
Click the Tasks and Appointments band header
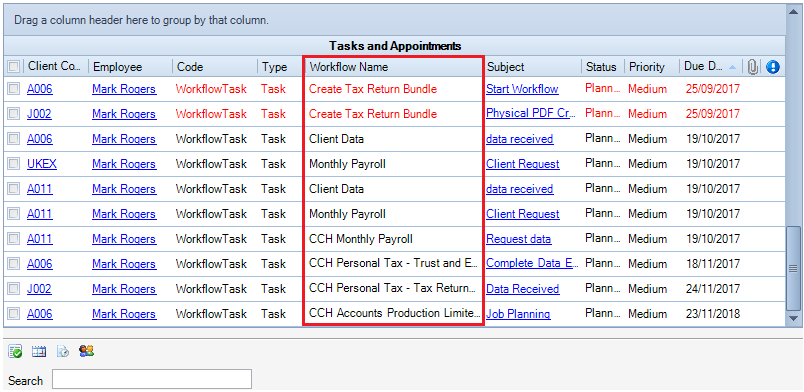pyautogui.click(x=395, y=46)
